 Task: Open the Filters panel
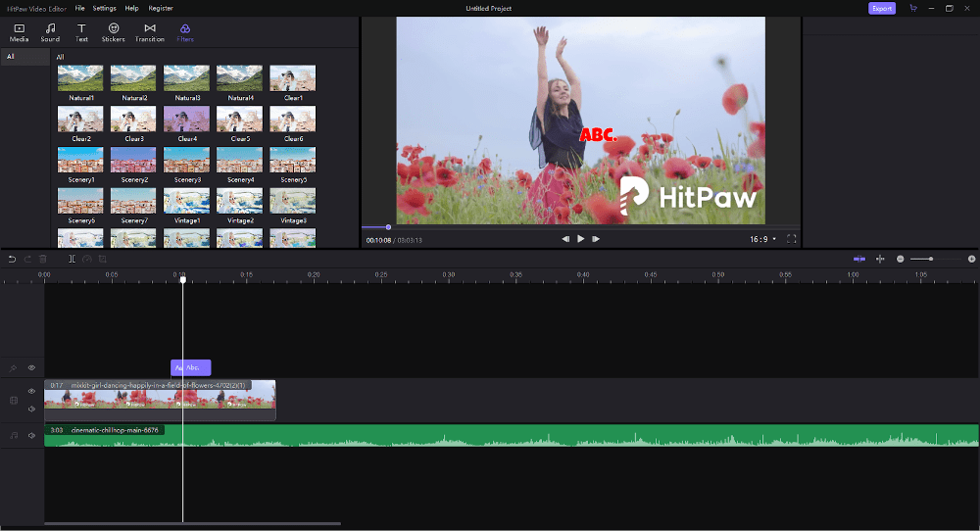point(185,32)
